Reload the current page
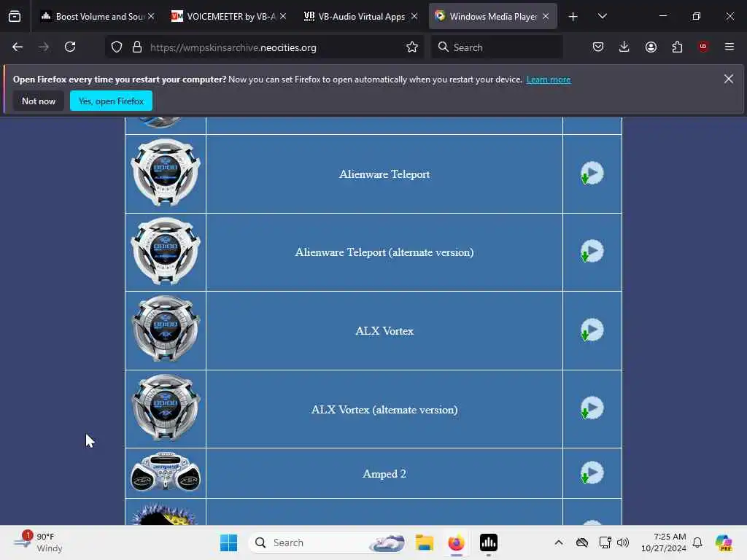This screenshot has height=560, width=747. [x=70, y=47]
